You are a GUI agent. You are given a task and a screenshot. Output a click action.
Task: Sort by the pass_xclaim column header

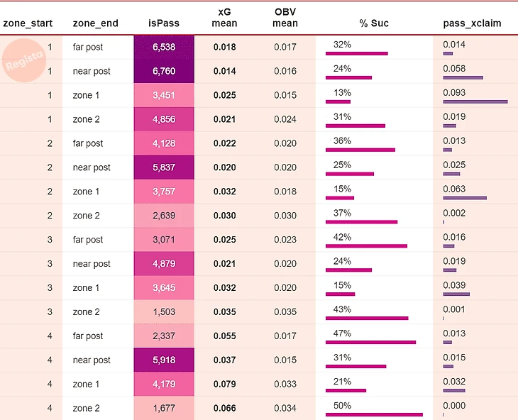click(472, 23)
